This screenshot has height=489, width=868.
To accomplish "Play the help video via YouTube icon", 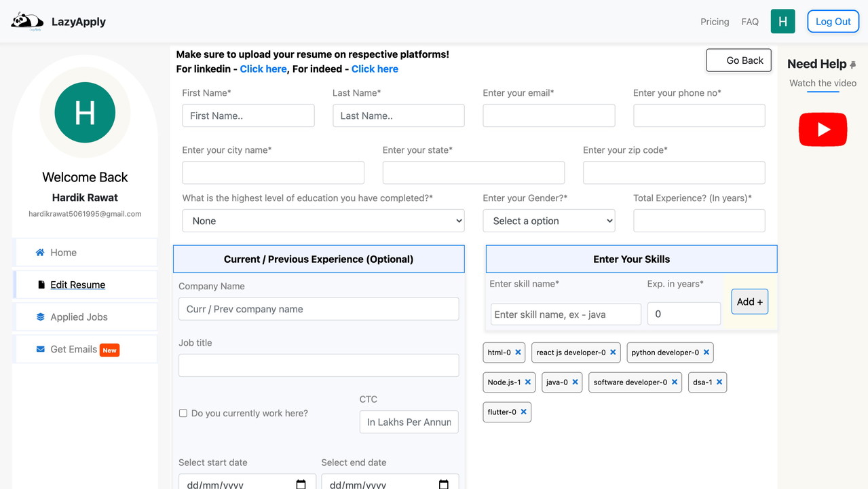I will [x=823, y=129].
